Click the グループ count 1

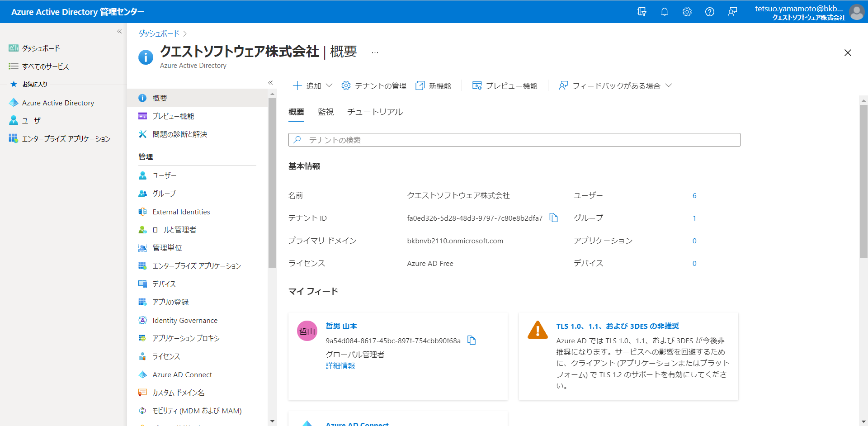tap(694, 218)
